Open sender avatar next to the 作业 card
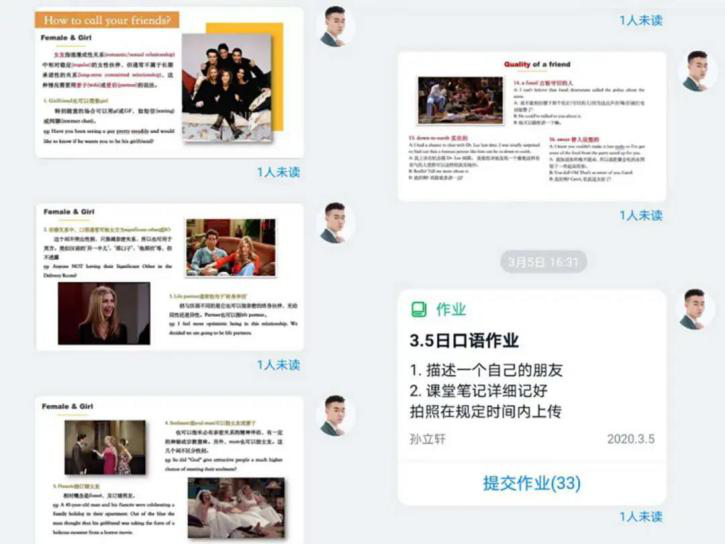 (696, 309)
